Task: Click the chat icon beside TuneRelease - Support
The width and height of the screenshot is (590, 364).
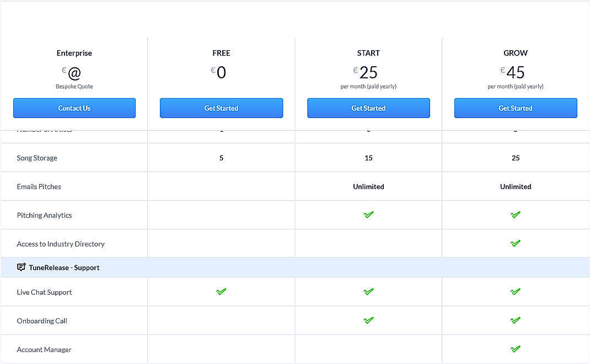Action: click(21, 267)
